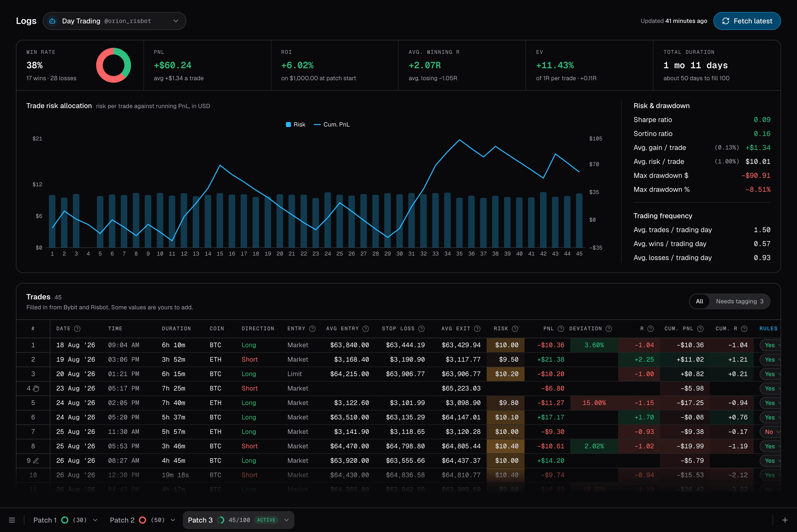Click the RULES column header
Viewport: 797px width, 532px height.
pyautogui.click(x=768, y=329)
